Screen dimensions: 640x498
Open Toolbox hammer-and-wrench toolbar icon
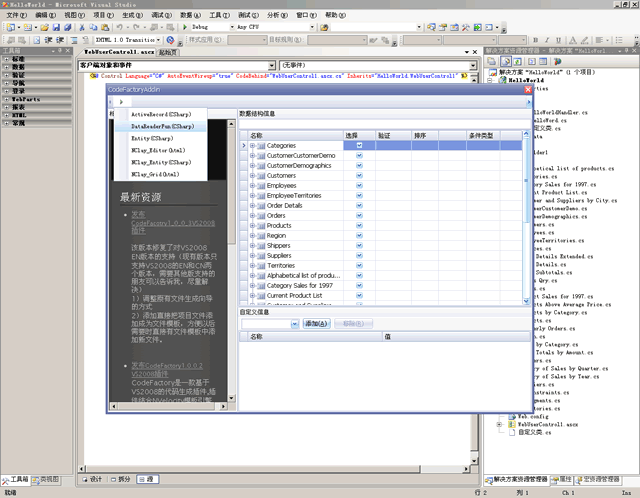tap(466, 27)
